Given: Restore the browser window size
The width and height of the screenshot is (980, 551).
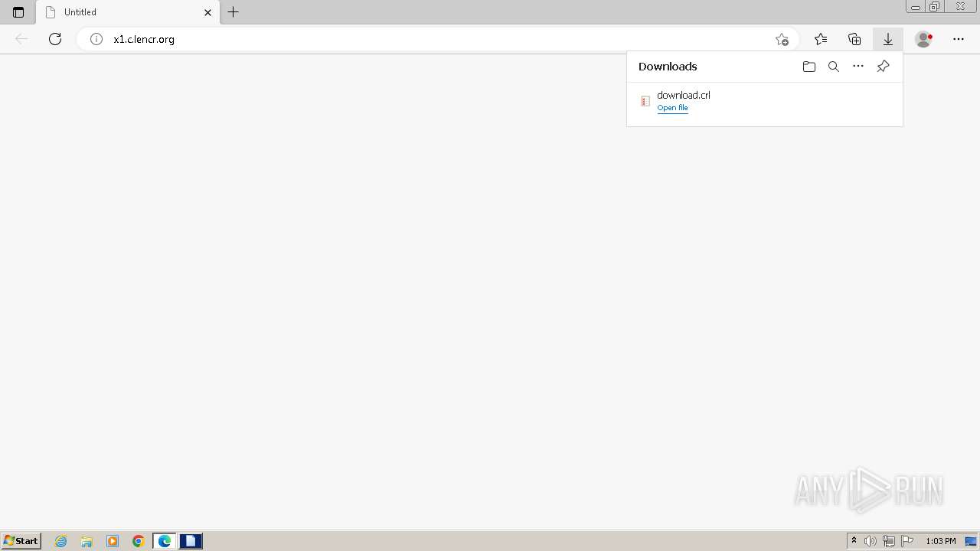Looking at the screenshot, I should 935,6.
